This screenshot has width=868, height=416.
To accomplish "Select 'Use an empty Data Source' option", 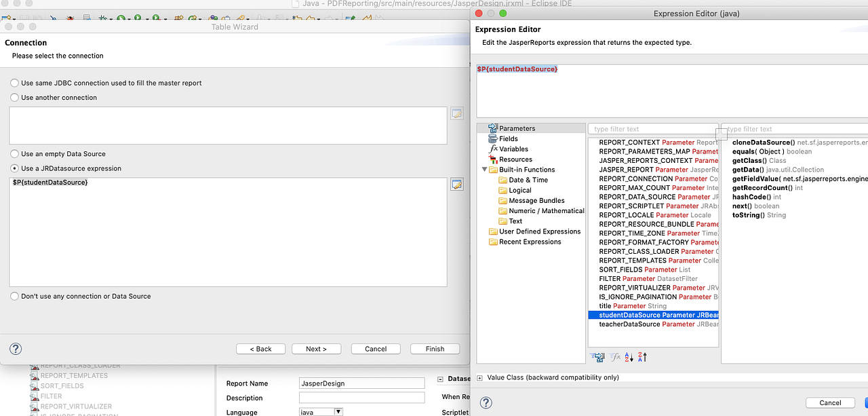I will click(x=14, y=153).
